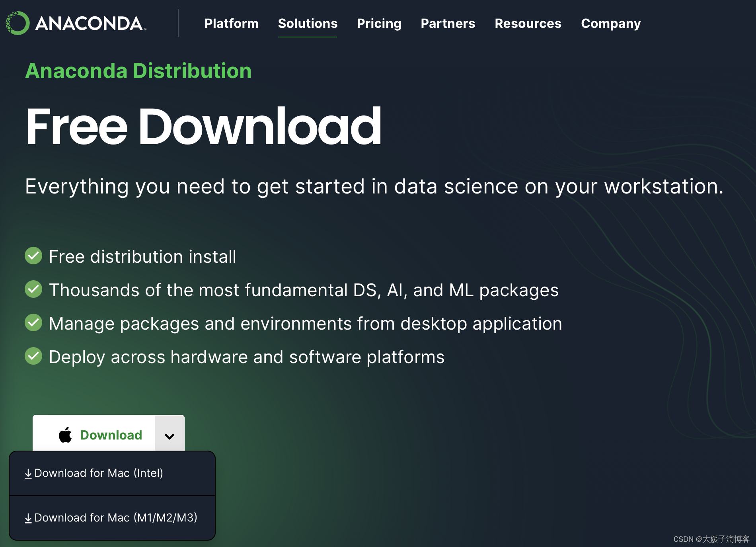Viewport: 756px width, 547px height.
Task: Click the 'Everything you need to get started' tagline
Action: [x=374, y=187]
